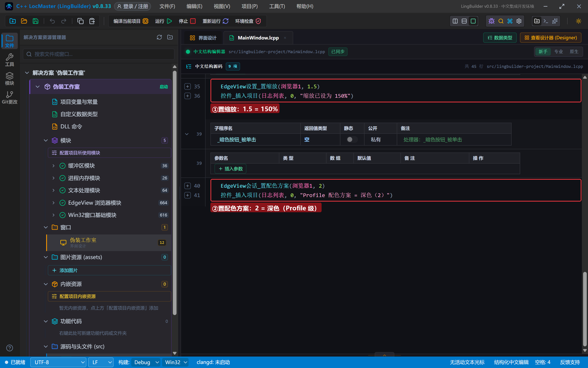Expand code line 40 plus box
The width and height of the screenshot is (588, 368).
tap(188, 186)
